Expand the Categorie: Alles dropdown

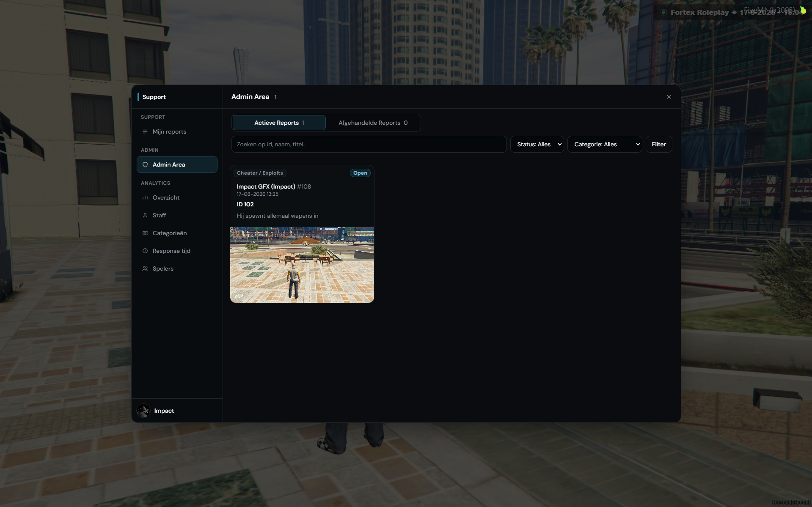click(605, 144)
